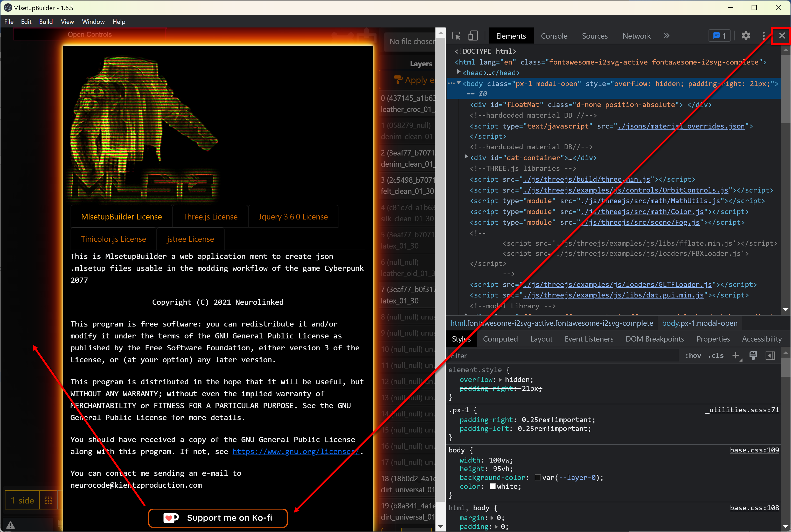Select the MlsetupBuilder License tab
The height and width of the screenshot is (532, 791).
(x=121, y=216)
